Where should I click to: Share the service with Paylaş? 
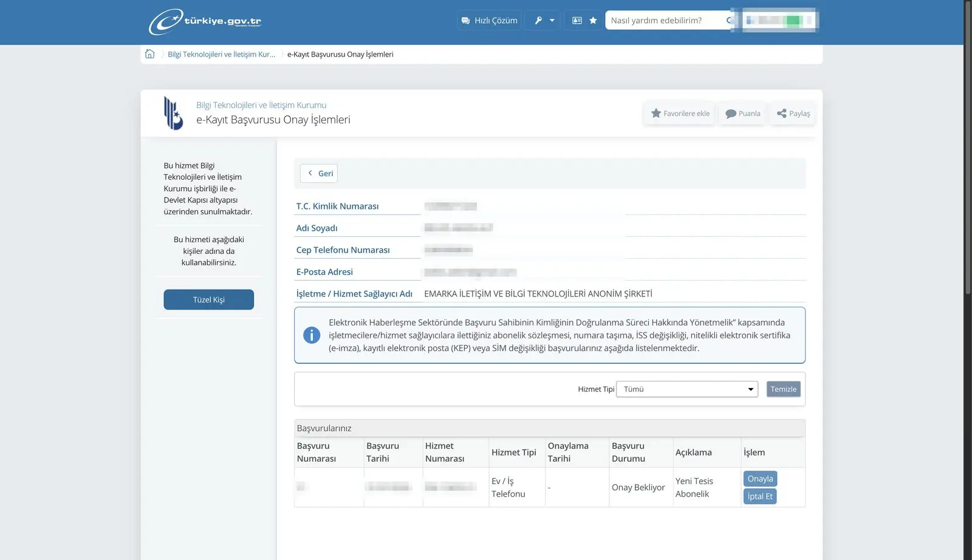point(793,114)
